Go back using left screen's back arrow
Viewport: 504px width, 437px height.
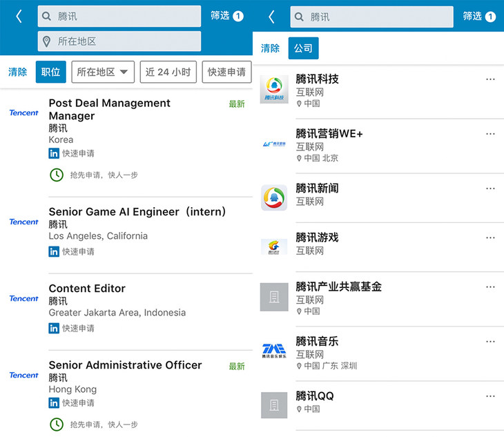[19, 16]
